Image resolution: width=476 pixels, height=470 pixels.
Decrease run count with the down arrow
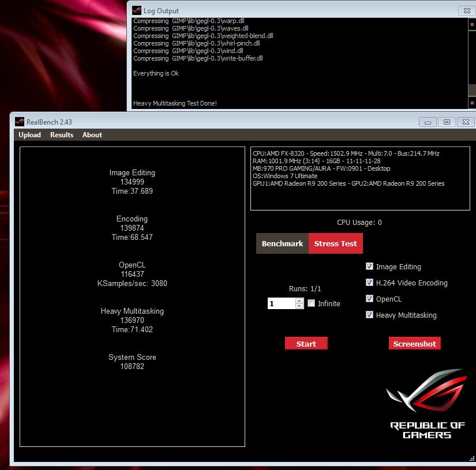299,306
